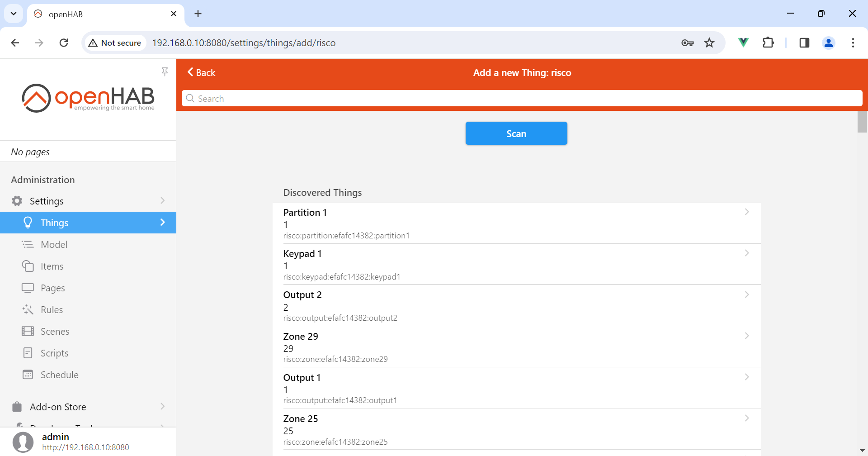This screenshot has height=456, width=868.
Task: Select Items in the sidebar menu
Action: click(88, 266)
